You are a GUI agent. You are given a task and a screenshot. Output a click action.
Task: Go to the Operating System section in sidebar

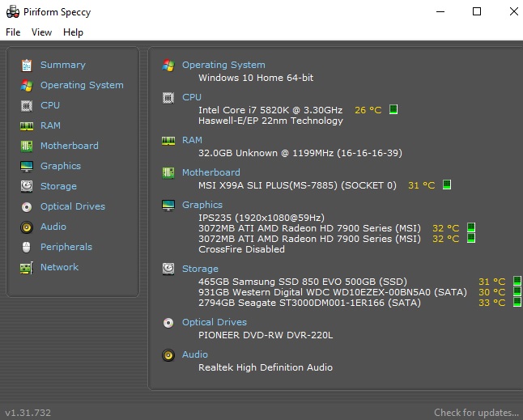coord(82,85)
